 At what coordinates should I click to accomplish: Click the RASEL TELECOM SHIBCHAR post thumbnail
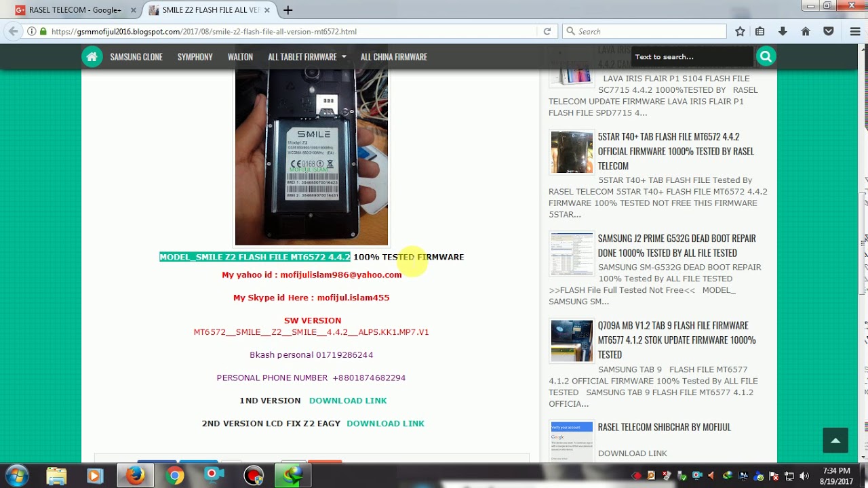coord(572,441)
